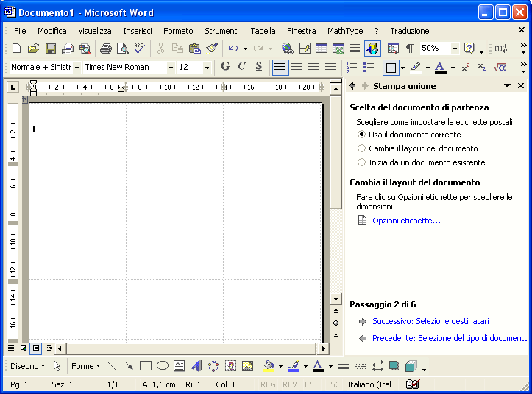Insert WordArt from Drawing toolbar
Viewport: 532px width, 394px height.
(x=196, y=366)
